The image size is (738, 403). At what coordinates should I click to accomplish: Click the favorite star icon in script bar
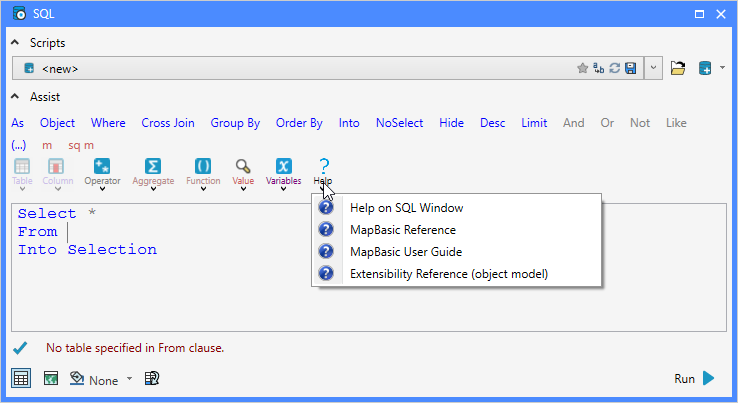(x=582, y=68)
